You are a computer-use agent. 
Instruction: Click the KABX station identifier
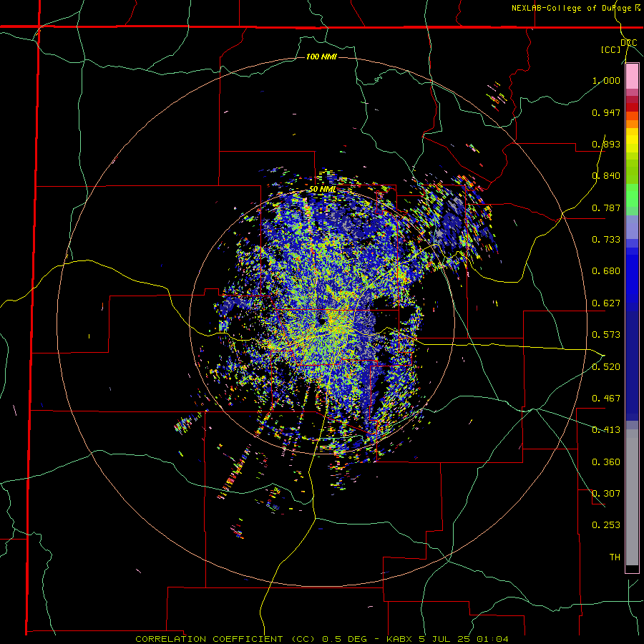coord(401,639)
